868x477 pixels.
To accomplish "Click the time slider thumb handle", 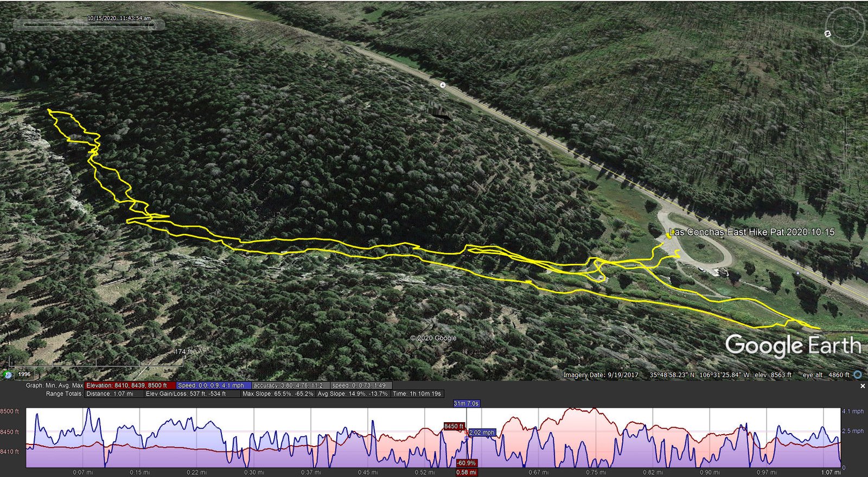I will [x=152, y=25].
